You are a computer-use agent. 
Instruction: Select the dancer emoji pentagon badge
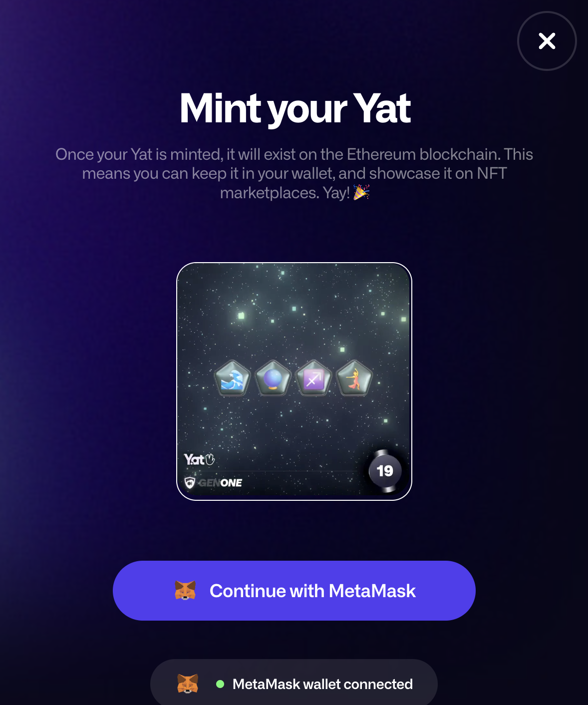pyautogui.click(x=354, y=378)
